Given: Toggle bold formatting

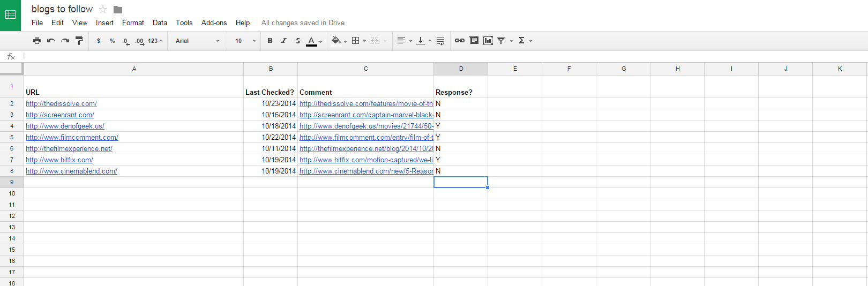Looking at the screenshot, I should pyautogui.click(x=270, y=41).
